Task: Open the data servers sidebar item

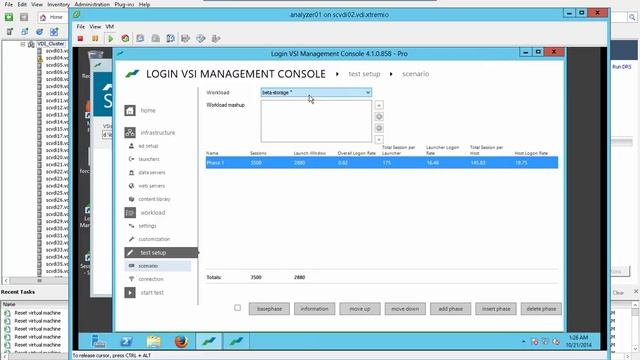Action: tap(152, 173)
